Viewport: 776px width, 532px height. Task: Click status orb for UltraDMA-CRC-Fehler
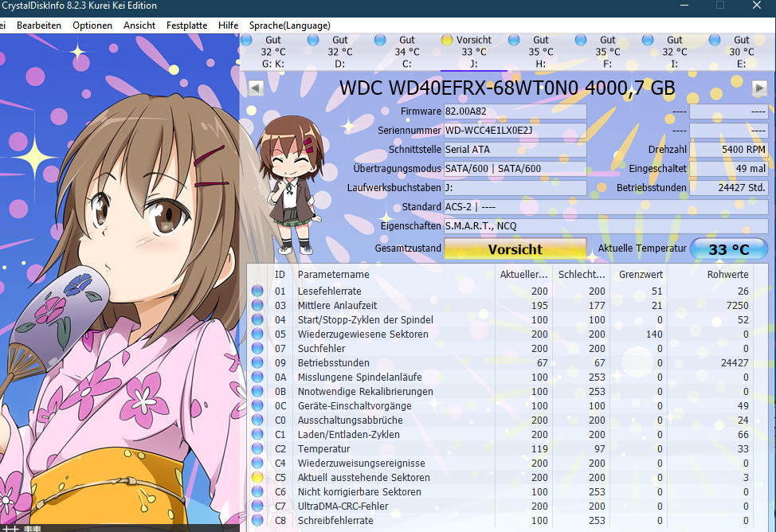[x=257, y=507]
